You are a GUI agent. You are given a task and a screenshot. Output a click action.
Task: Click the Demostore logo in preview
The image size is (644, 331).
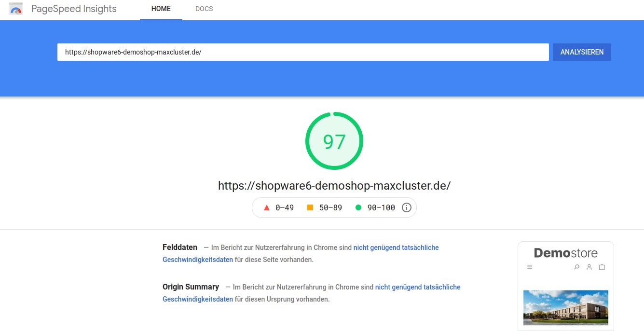[x=565, y=253]
